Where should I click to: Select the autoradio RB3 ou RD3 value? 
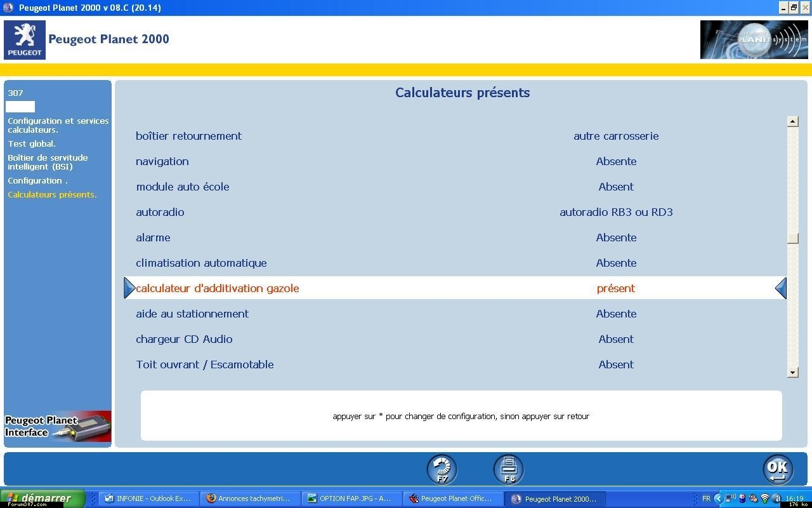tap(615, 212)
